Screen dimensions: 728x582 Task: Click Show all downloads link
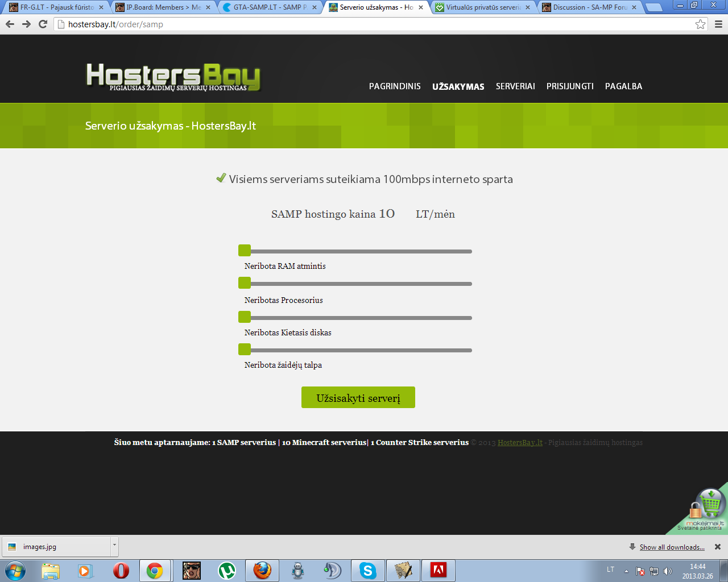(x=672, y=547)
